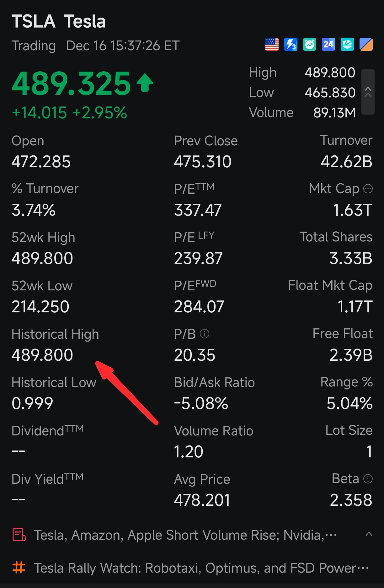Tap the 24-hour trading badge icon
Screen dimensions: 384x588
328,45
